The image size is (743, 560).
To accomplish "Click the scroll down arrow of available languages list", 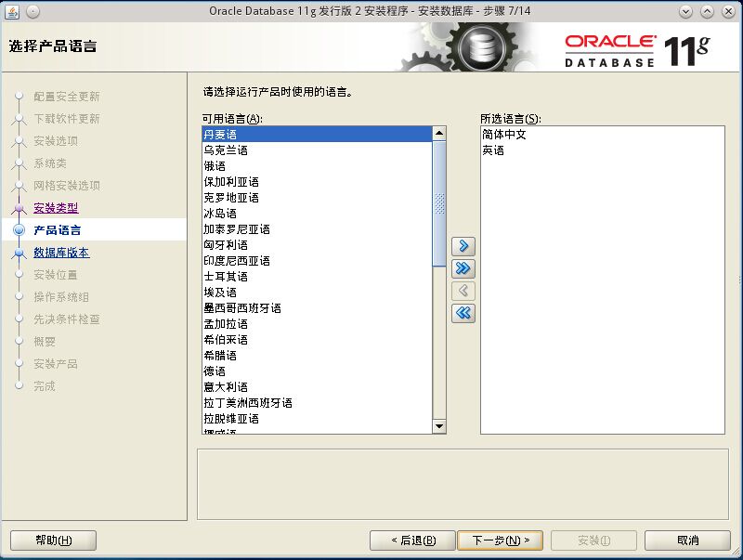I will coord(439,426).
